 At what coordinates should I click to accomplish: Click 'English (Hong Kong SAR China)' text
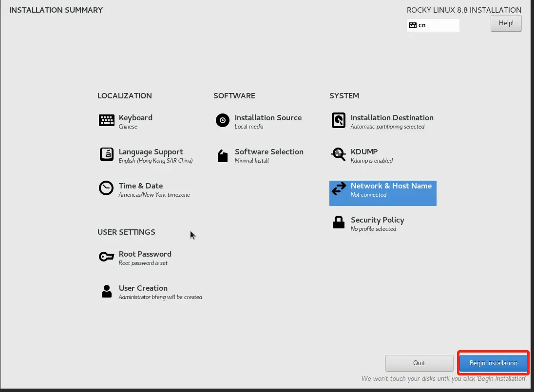click(155, 161)
